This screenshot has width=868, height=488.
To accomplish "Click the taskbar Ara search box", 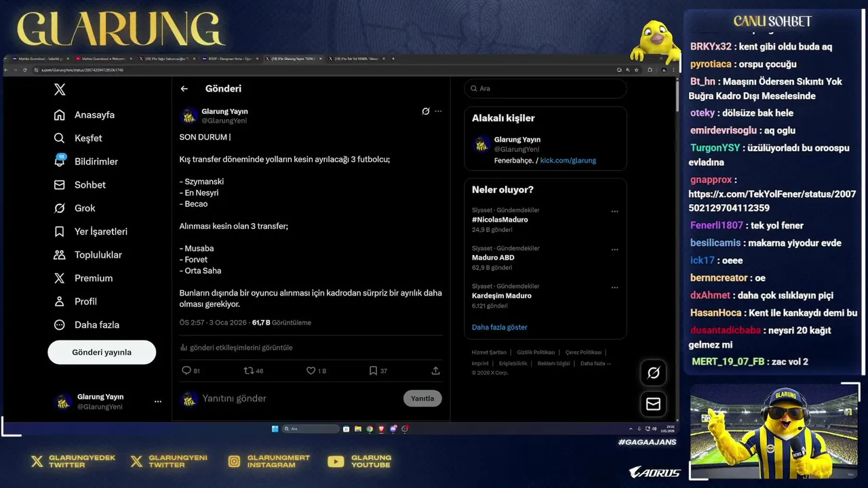I will (x=311, y=429).
